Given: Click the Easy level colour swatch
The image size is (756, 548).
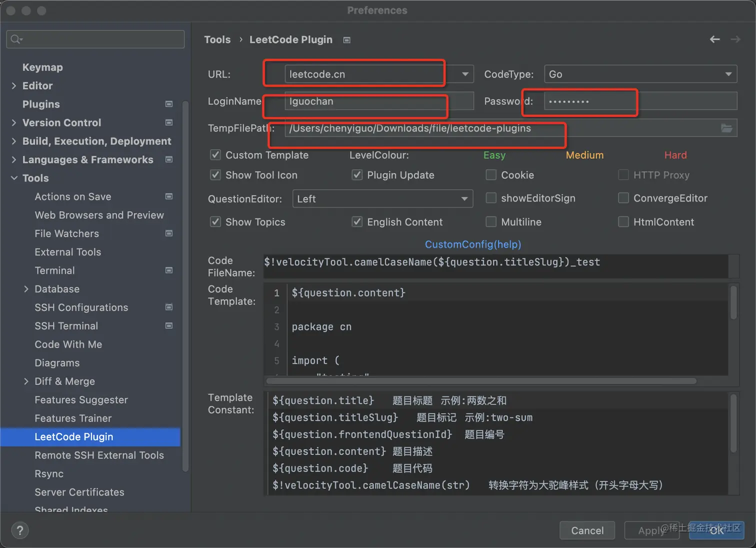Looking at the screenshot, I should (x=494, y=155).
